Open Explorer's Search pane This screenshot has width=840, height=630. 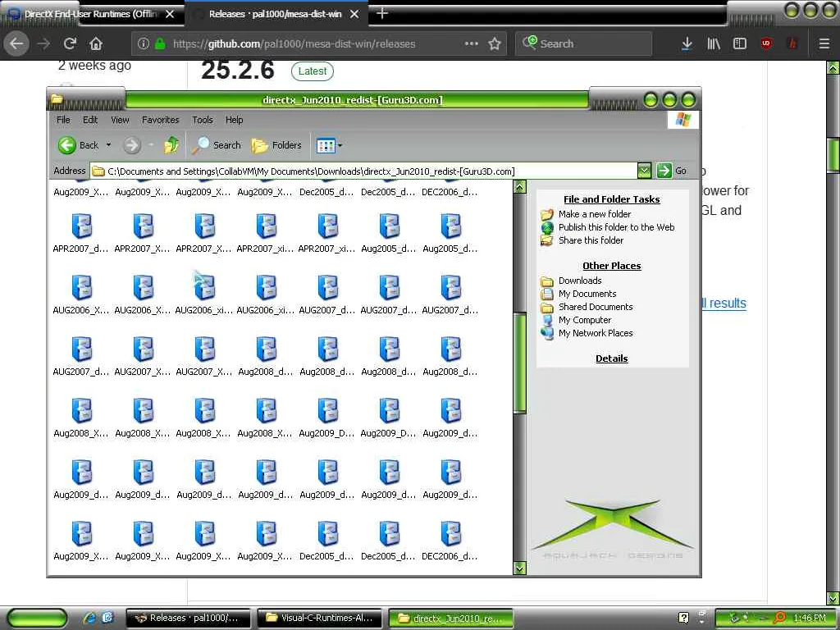[x=217, y=145]
